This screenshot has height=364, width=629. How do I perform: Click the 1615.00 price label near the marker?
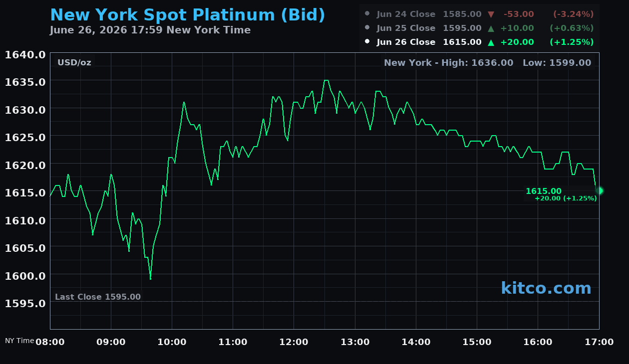coord(544,191)
